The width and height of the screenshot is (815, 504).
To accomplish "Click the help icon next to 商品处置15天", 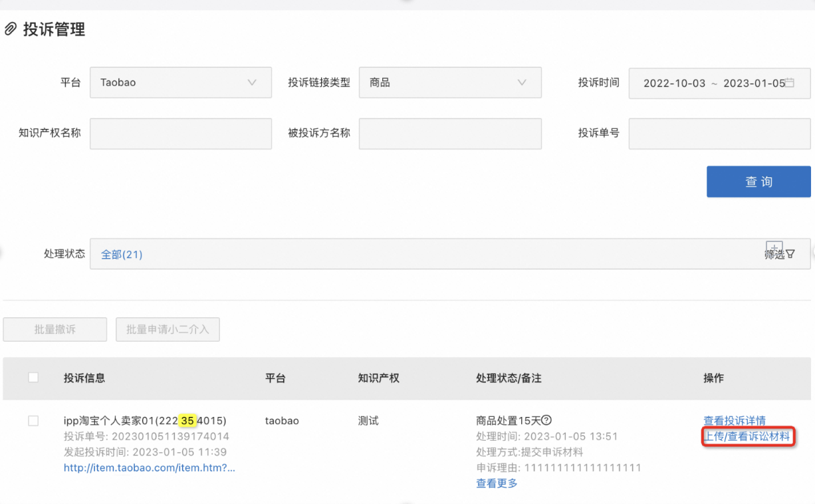I will [546, 420].
